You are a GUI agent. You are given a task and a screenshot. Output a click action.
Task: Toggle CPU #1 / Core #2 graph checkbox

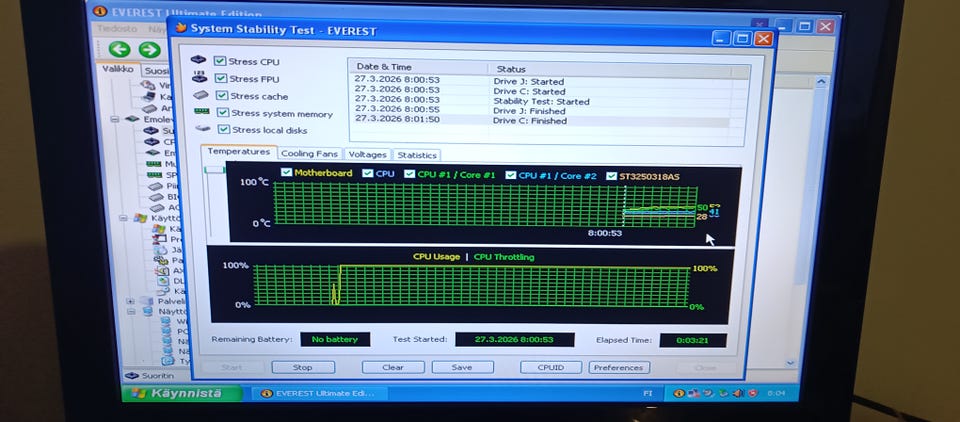click(511, 175)
